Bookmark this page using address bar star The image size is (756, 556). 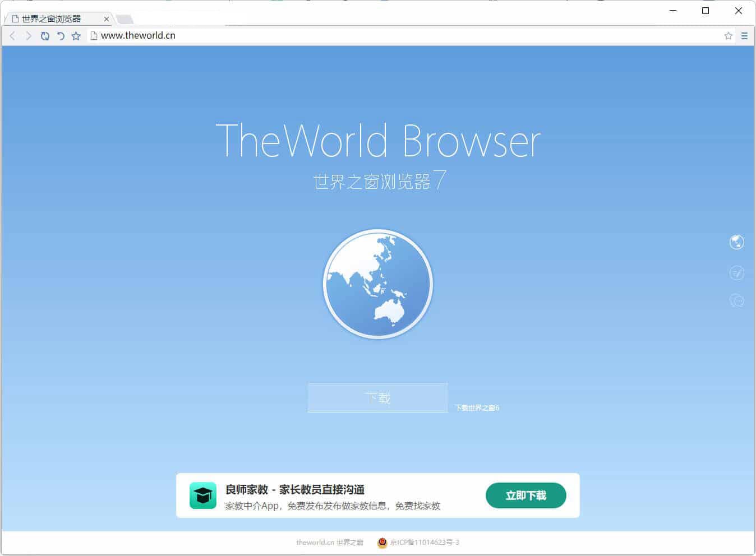pyautogui.click(x=728, y=36)
